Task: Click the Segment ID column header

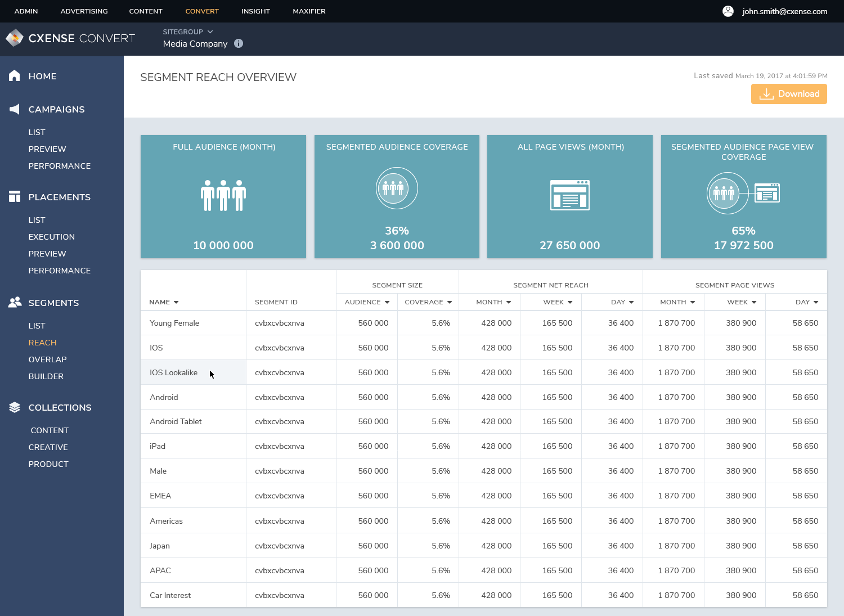Action: (x=276, y=302)
